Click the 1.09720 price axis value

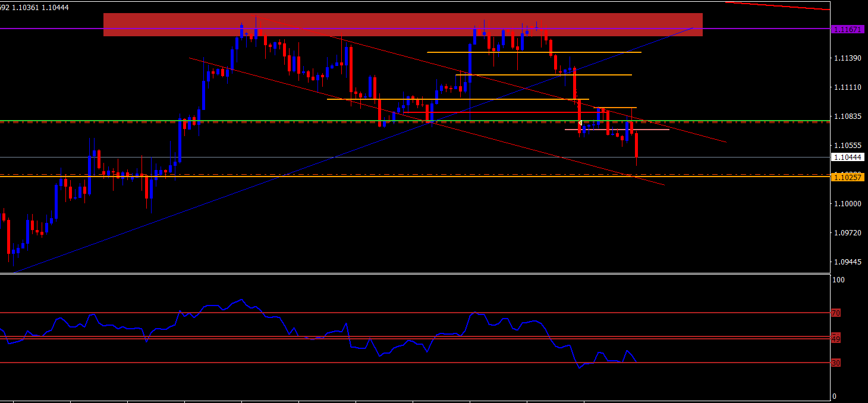pos(848,232)
